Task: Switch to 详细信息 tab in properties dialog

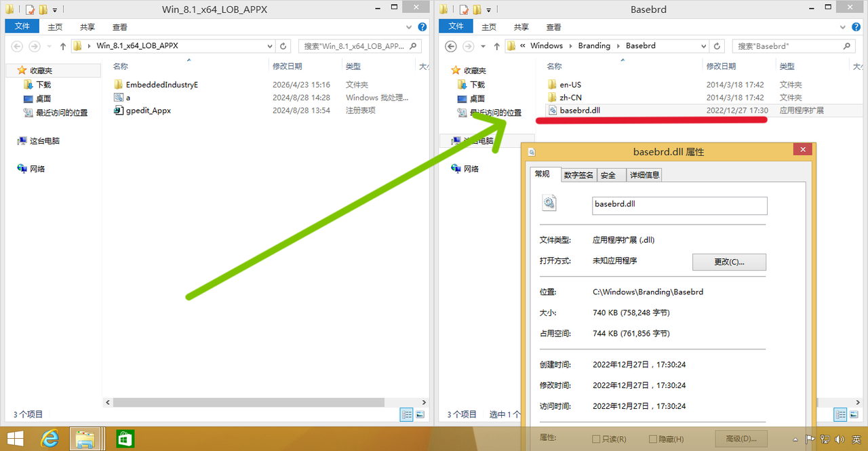Action: tap(644, 175)
